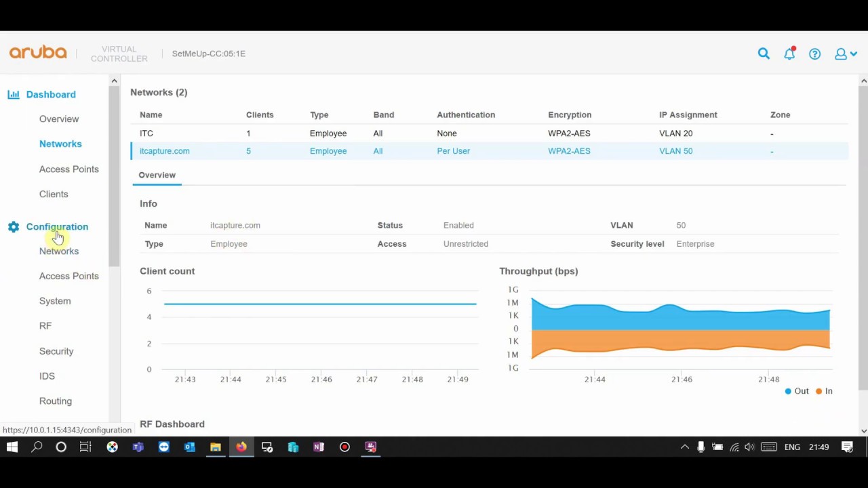Expand the hidden system tray icons
The height and width of the screenshot is (488, 868).
point(685,447)
